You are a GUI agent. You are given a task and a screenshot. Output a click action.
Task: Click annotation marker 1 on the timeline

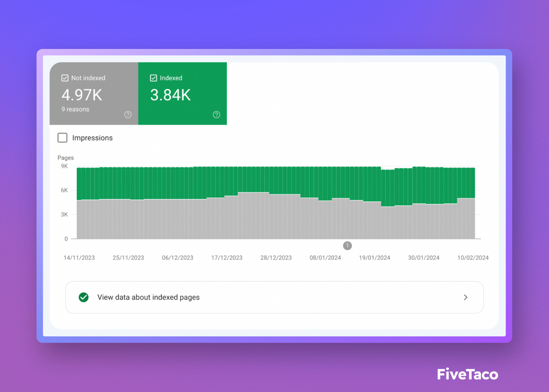(347, 245)
